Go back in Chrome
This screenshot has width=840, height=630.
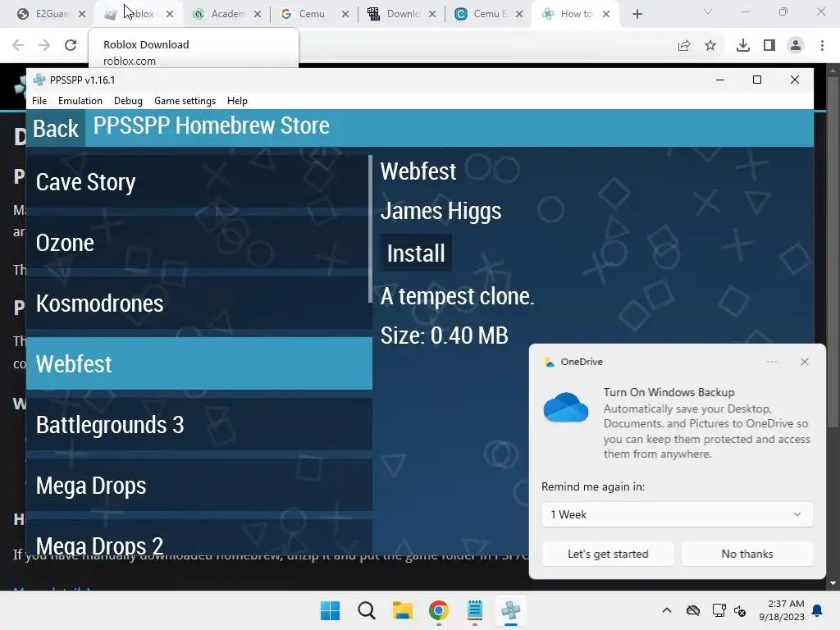point(18,45)
